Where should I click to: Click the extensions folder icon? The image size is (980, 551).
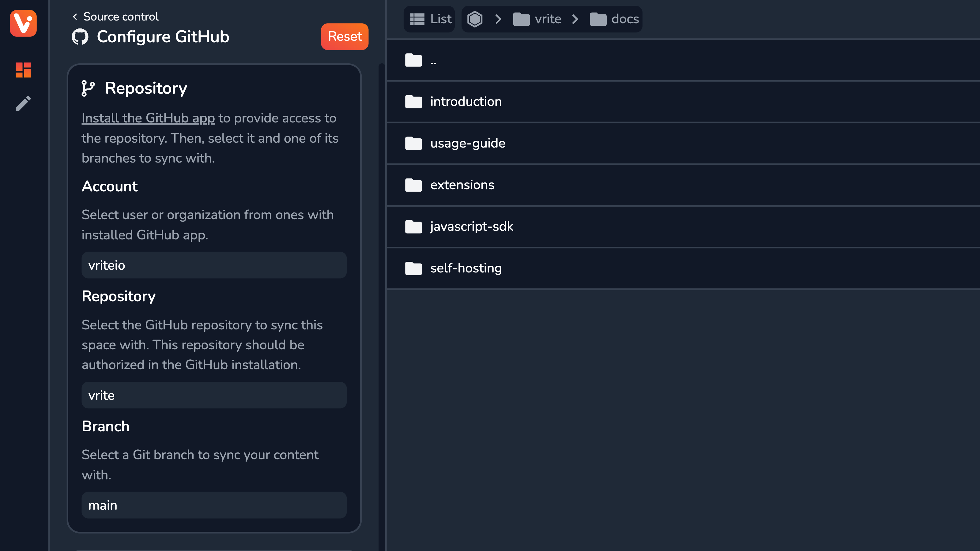click(x=413, y=185)
